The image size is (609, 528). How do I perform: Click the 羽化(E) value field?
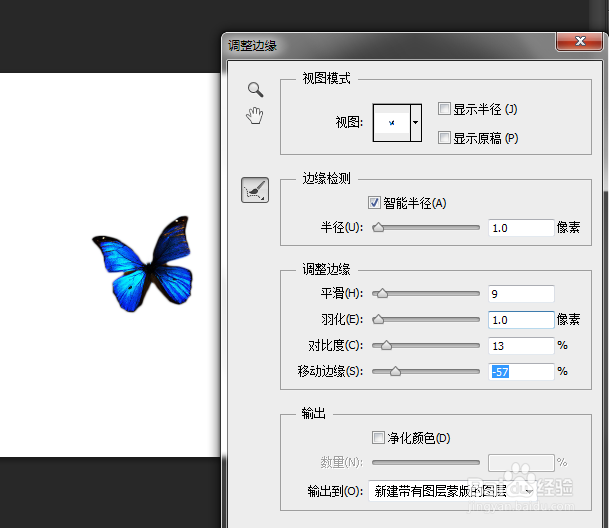[521, 320]
